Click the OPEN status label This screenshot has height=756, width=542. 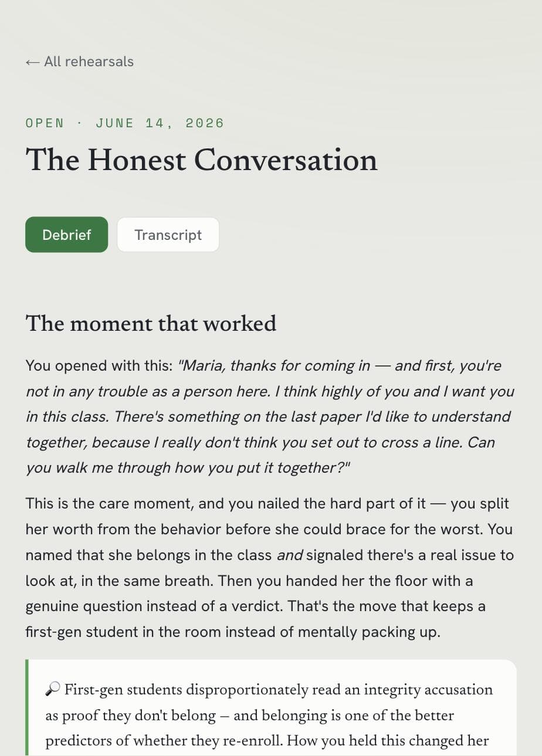click(45, 123)
